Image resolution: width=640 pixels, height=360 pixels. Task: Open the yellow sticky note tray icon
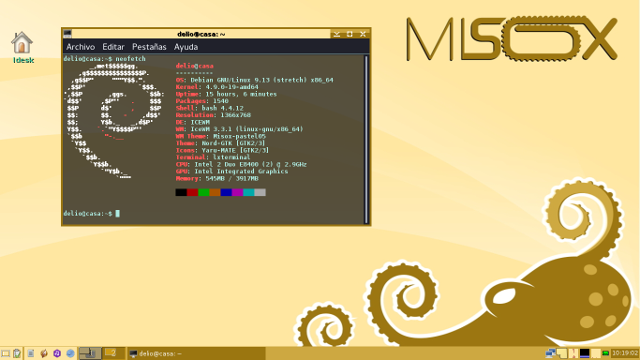click(562, 353)
